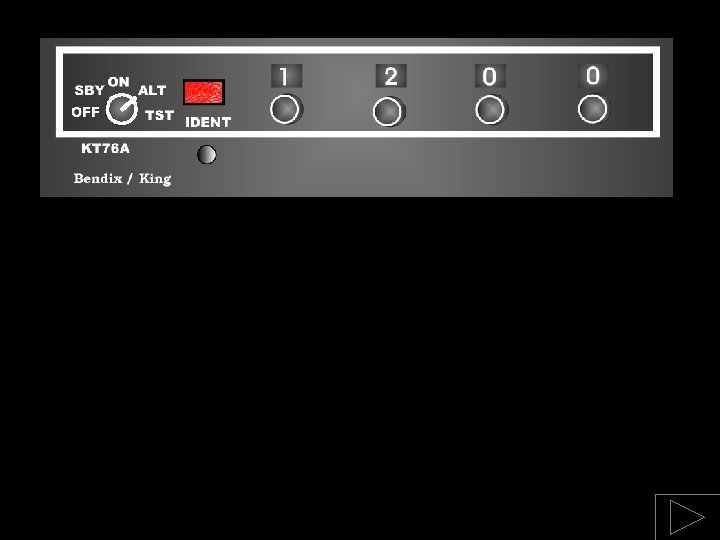The height and width of the screenshot is (540, 720).
Task: Click the third squawk code knob
Action: click(490, 110)
